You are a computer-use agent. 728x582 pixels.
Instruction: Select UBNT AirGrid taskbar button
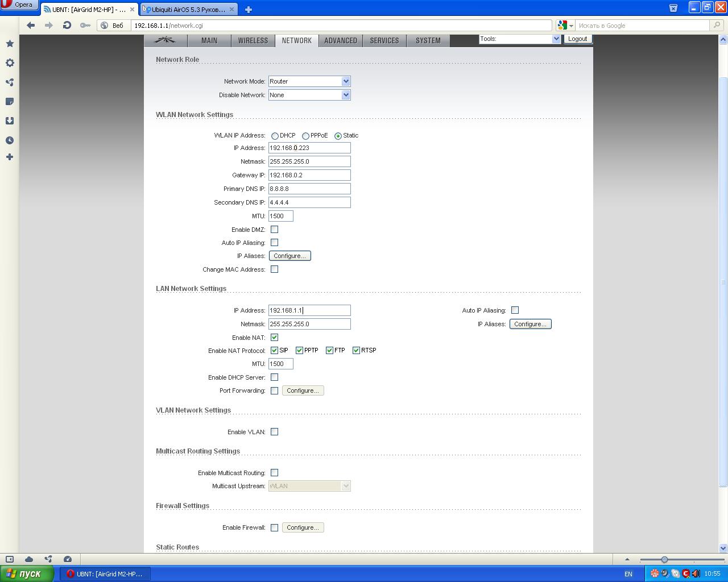pos(106,573)
